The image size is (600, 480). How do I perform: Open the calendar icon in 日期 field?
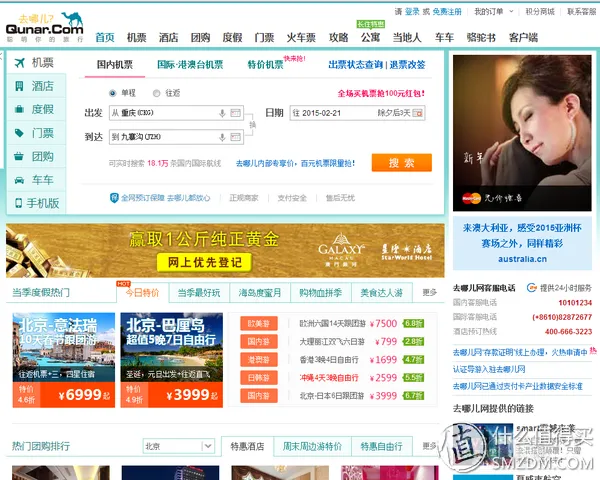tap(418, 113)
